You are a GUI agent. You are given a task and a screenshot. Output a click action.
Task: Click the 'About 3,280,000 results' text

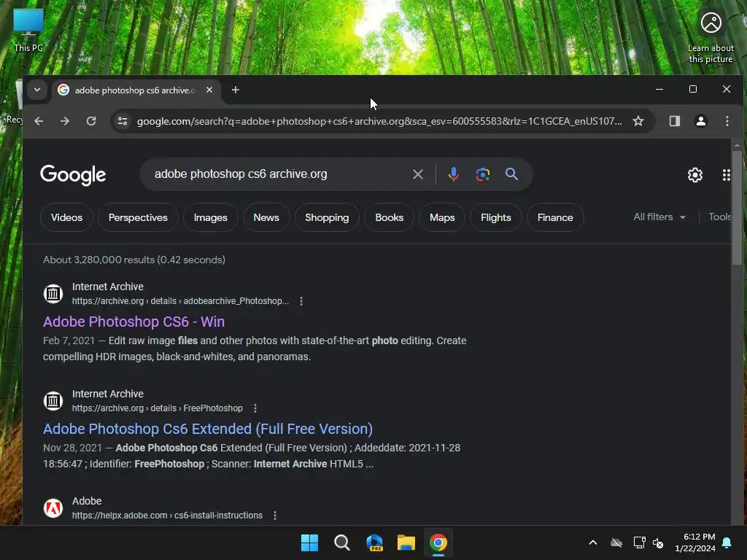(x=134, y=260)
